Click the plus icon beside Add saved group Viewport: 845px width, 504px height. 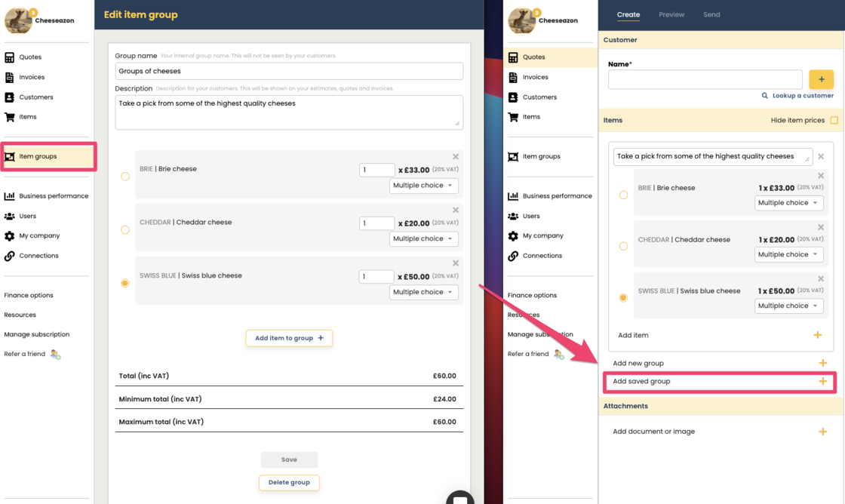(822, 382)
